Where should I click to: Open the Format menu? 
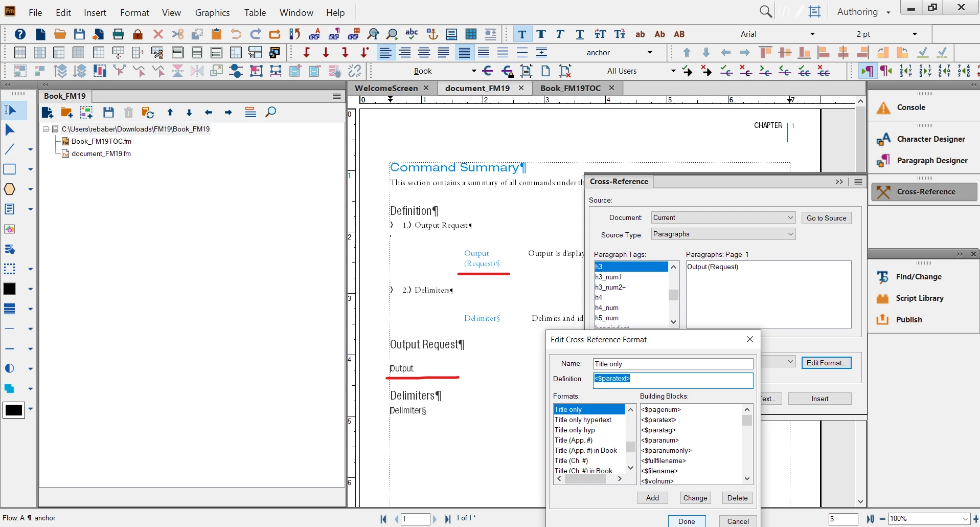pyautogui.click(x=134, y=13)
